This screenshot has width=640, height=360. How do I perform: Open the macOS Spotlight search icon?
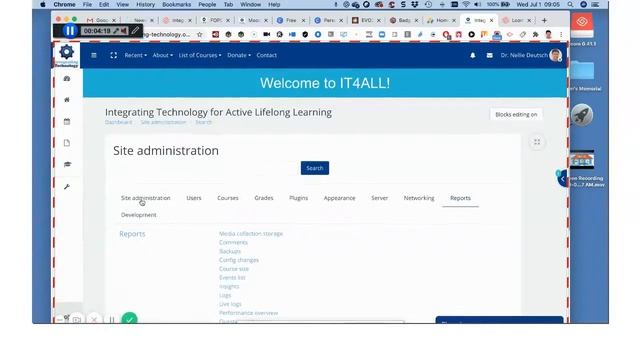point(570,4)
